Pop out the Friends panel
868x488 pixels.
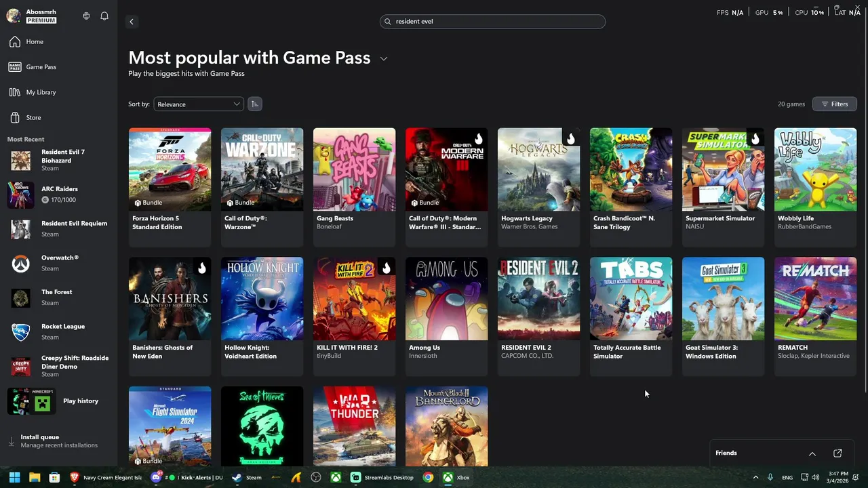click(x=837, y=453)
